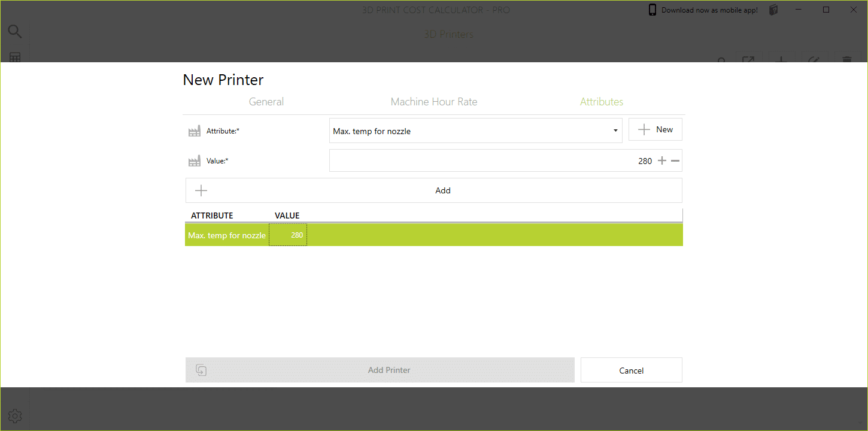Click the factory icon next to Value label
868x431 pixels.
click(x=195, y=161)
